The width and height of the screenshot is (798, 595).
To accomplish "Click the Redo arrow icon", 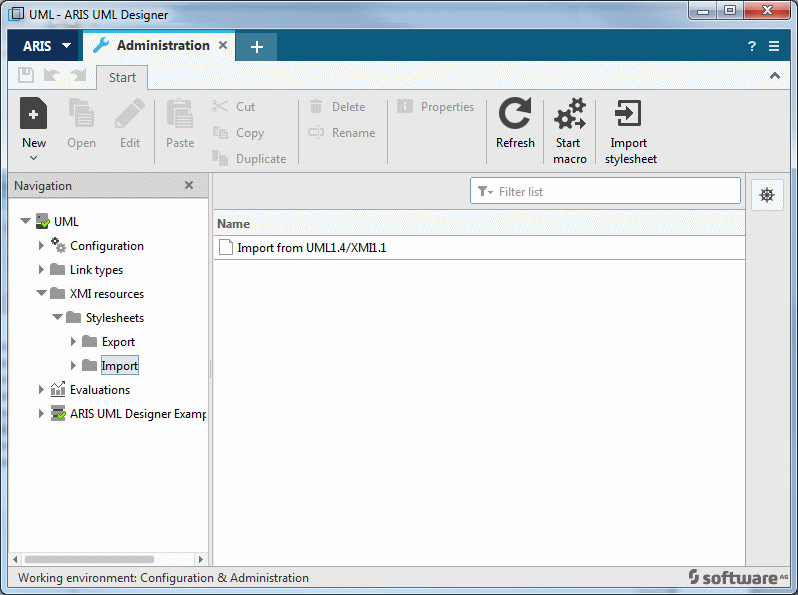I will pyautogui.click(x=78, y=75).
